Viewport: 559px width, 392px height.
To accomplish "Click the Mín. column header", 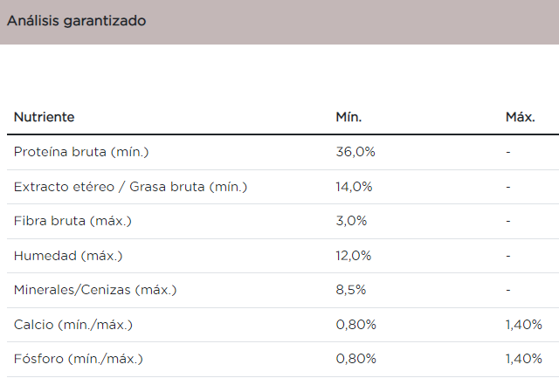I will point(349,117).
